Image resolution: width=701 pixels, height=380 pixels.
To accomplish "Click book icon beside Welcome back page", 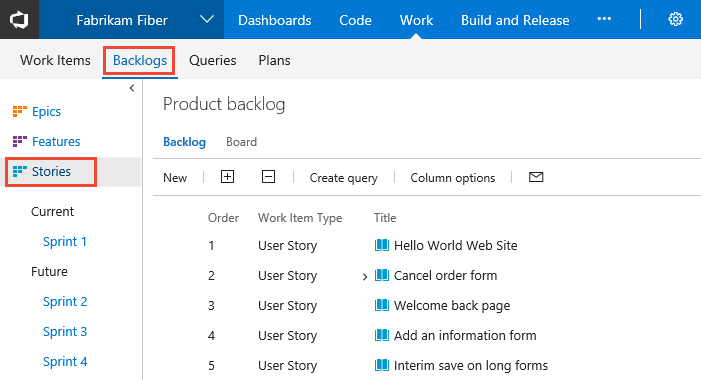I will (x=381, y=305).
